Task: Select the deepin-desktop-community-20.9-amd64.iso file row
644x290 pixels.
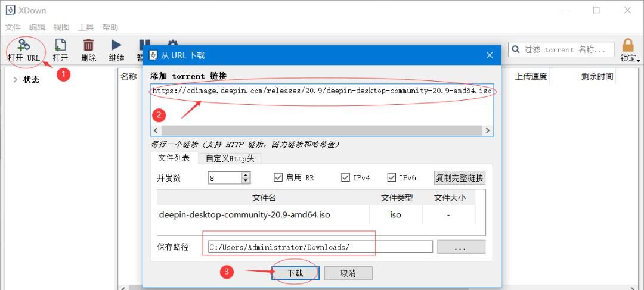Action: pyautogui.click(x=316, y=214)
